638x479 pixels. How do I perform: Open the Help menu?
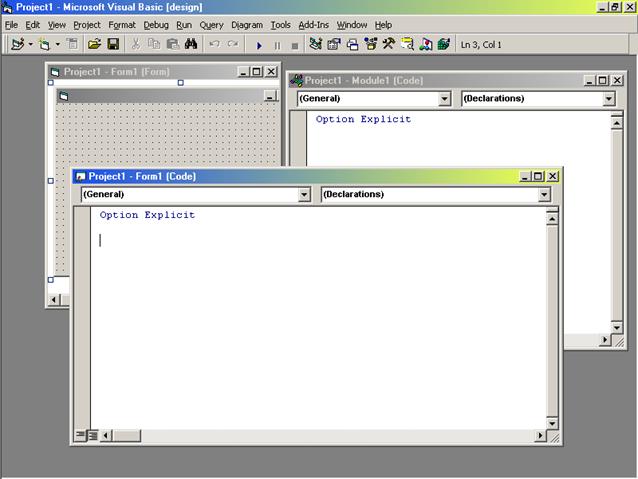[383, 25]
